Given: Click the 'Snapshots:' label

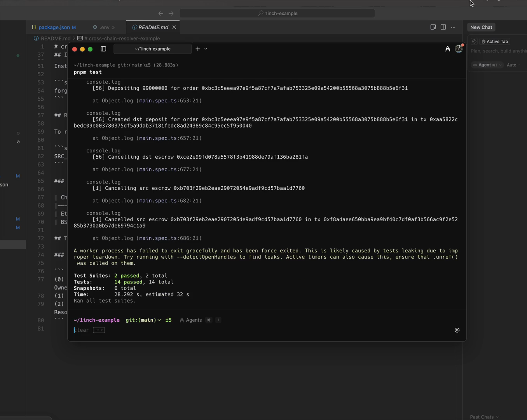Looking at the screenshot, I should [x=89, y=288].
